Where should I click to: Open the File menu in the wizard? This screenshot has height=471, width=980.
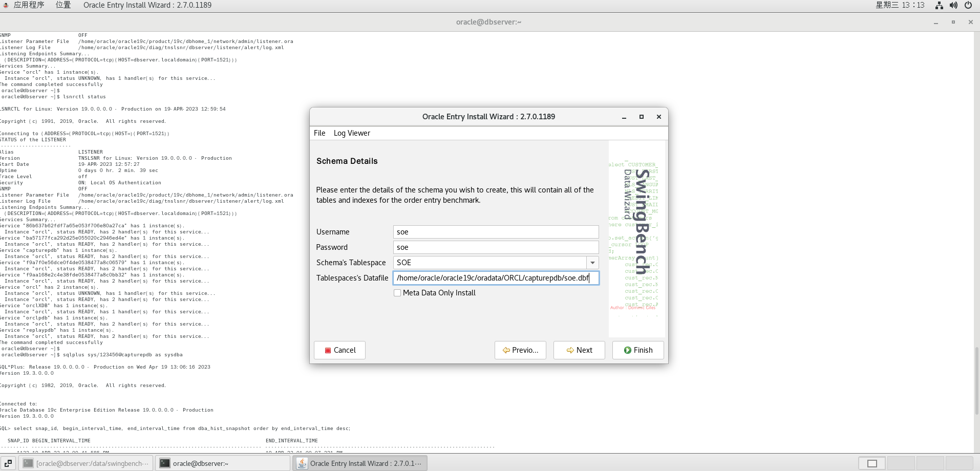click(x=319, y=133)
